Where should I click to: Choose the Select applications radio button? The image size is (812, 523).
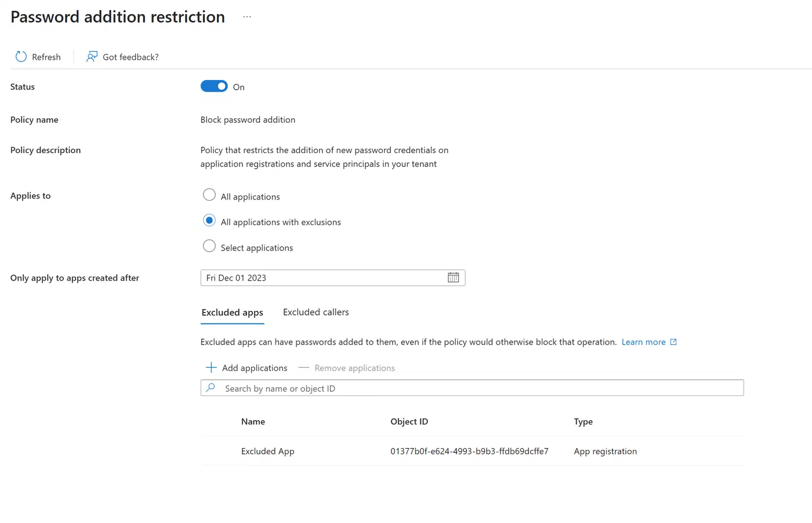pos(209,246)
